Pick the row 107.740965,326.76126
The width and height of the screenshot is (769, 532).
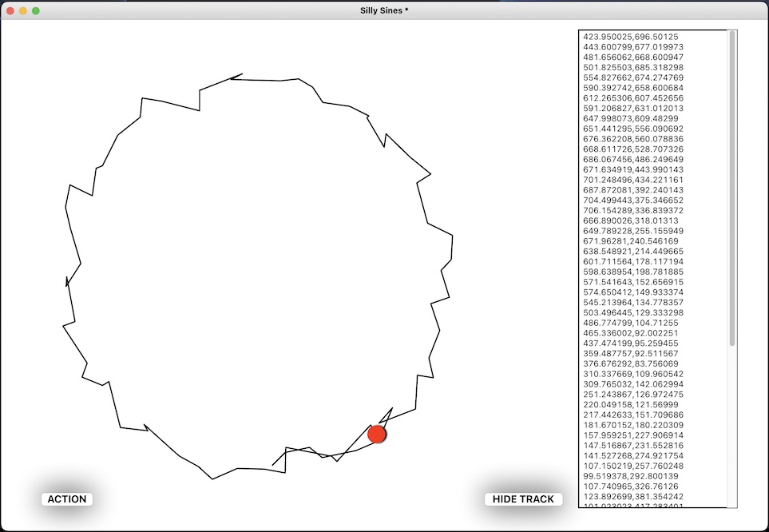629,486
